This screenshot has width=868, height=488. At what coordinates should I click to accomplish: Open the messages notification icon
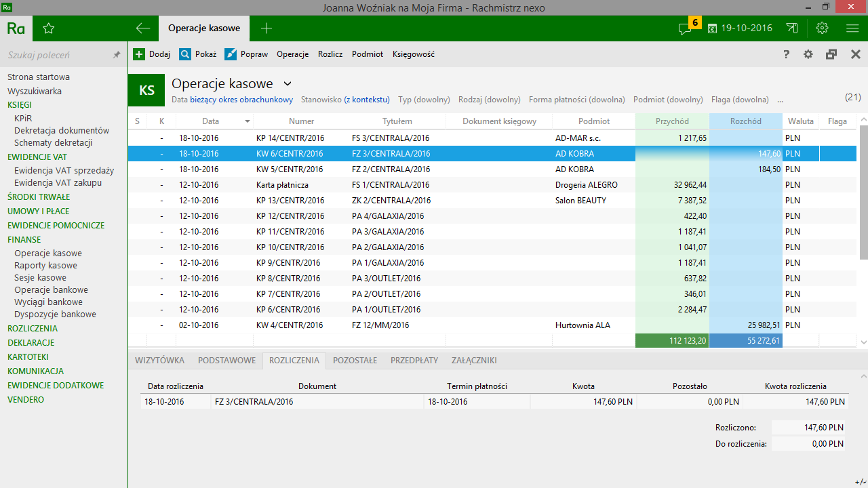pyautogui.click(x=685, y=28)
